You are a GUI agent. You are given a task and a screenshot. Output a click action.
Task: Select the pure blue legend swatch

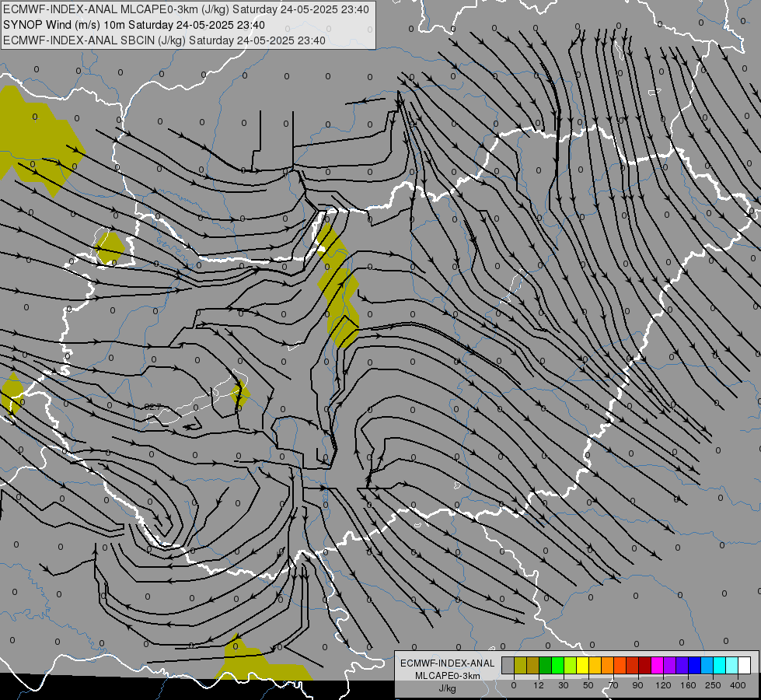694,666
